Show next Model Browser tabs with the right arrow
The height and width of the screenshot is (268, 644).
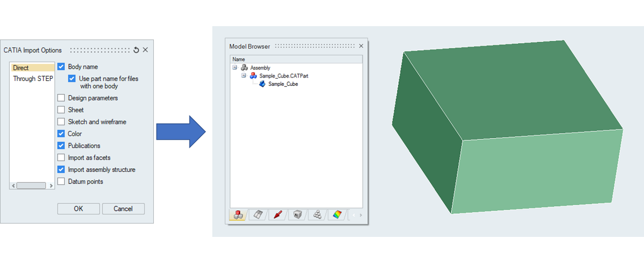[x=360, y=215]
